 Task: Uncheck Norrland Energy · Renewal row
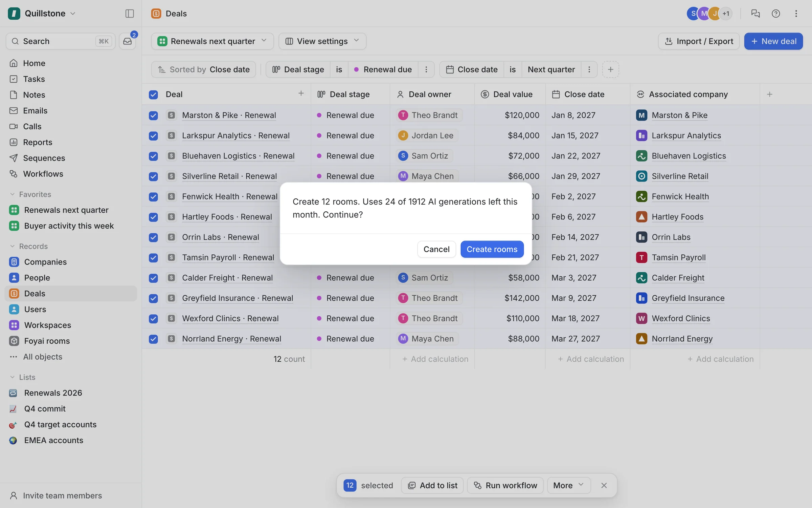153,339
